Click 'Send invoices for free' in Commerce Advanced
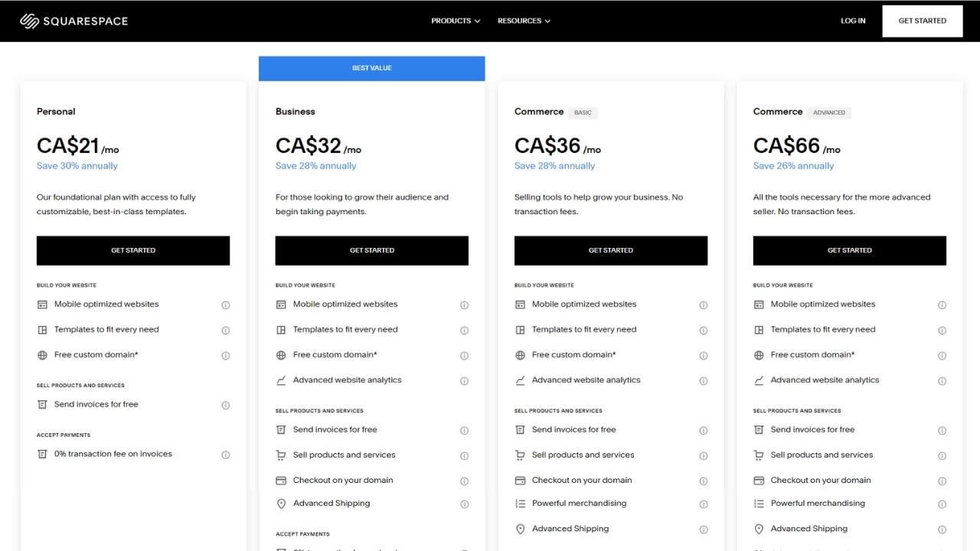The width and height of the screenshot is (980, 551). pos(813,430)
